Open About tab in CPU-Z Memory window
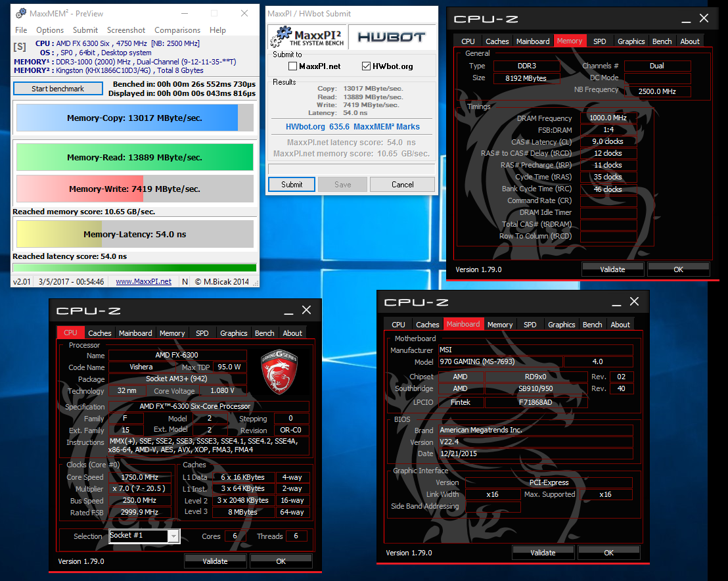Viewport: 728px width, 581px height. click(689, 41)
